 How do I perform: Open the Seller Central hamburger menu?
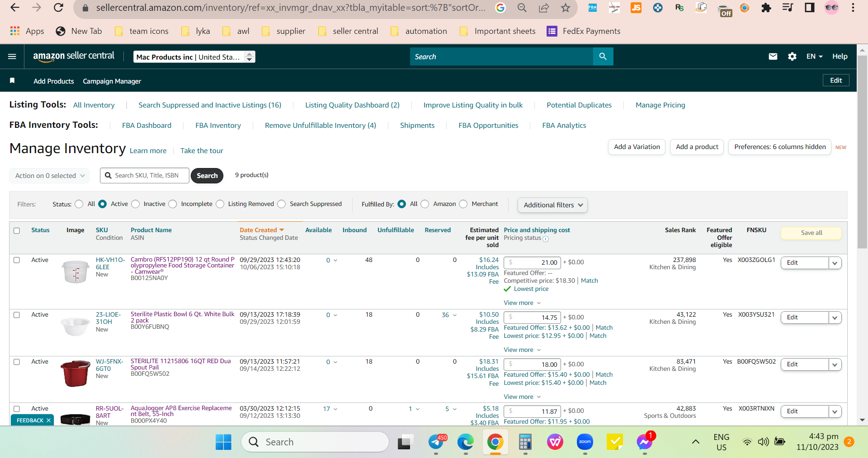pos(12,56)
